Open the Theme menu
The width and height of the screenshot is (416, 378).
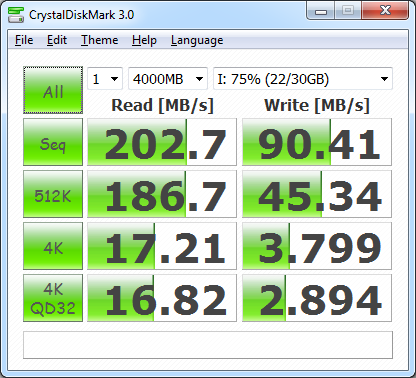click(100, 40)
